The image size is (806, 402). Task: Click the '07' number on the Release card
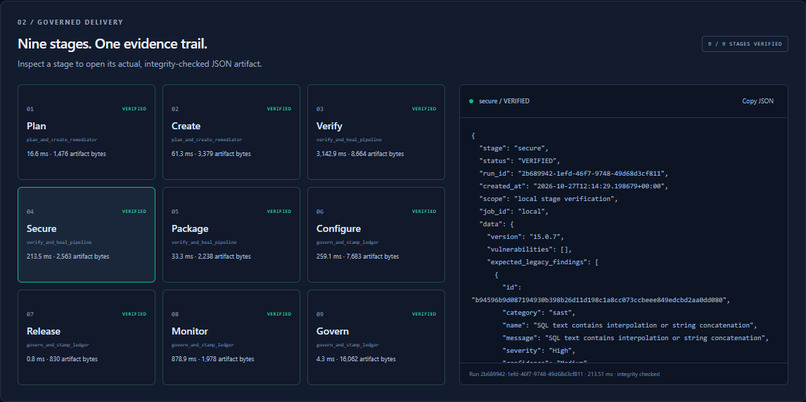coord(30,314)
